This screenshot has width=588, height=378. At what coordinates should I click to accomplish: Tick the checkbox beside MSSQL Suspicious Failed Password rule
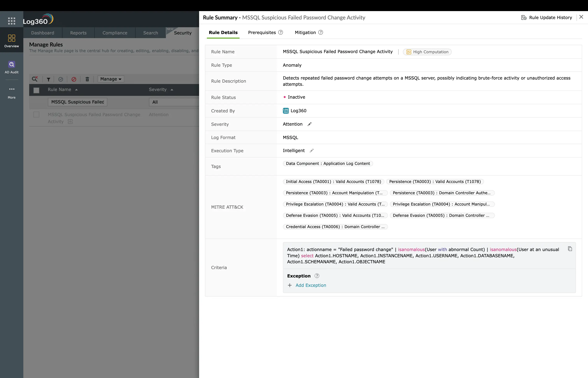(37, 114)
